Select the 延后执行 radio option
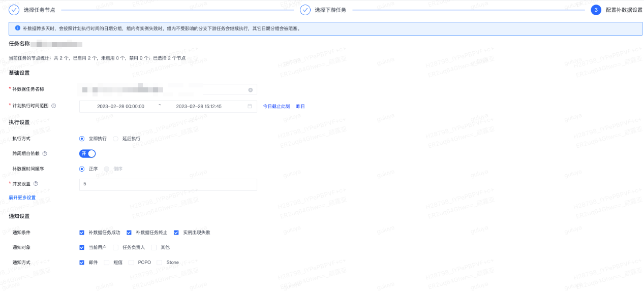The image size is (644, 295). 116,138
